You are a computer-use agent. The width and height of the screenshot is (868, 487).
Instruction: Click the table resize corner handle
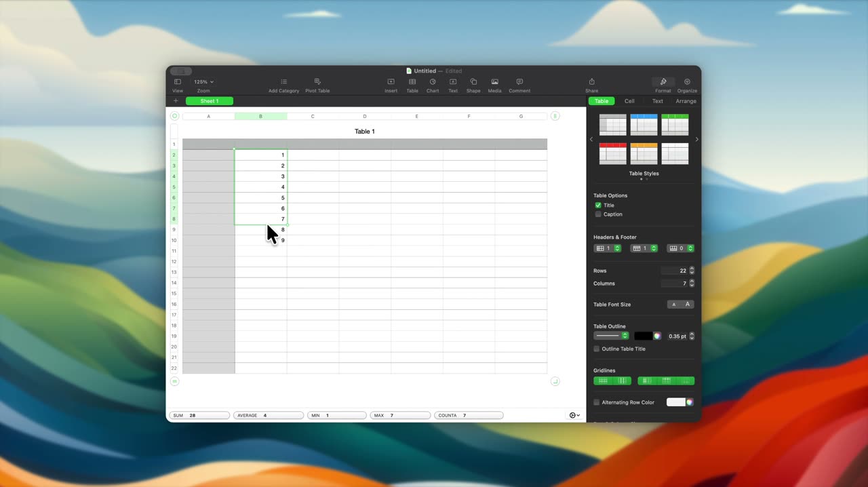[555, 381]
